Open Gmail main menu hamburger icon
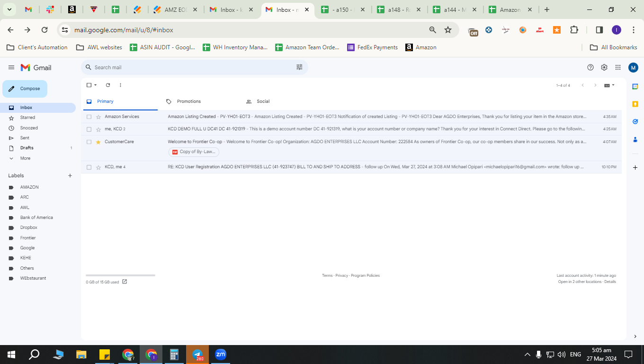 (x=11, y=68)
